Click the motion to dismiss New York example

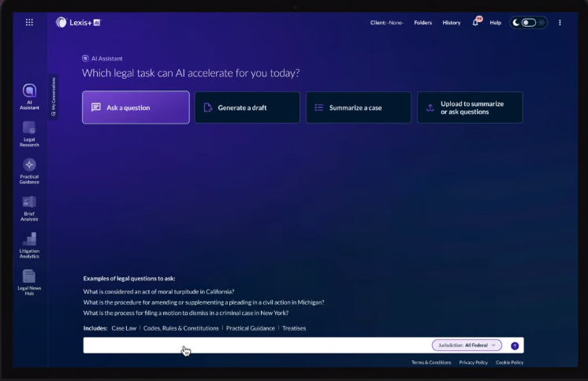point(186,313)
